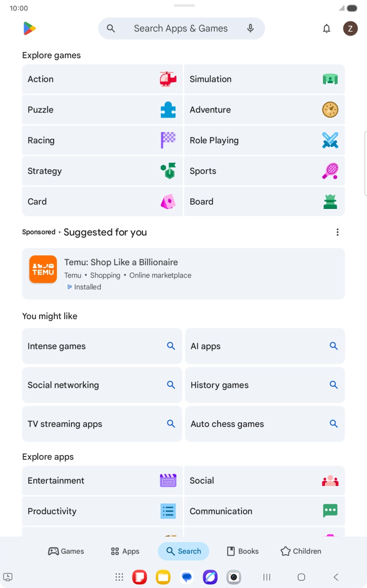The width and height of the screenshot is (367, 588).
Task: Click the Search Apps & Games field
Action: click(181, 29)
